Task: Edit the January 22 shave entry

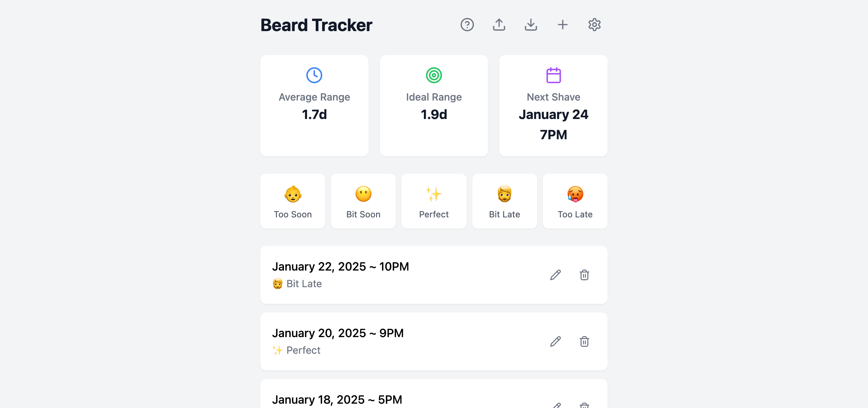Action: (x=556, y=275)
